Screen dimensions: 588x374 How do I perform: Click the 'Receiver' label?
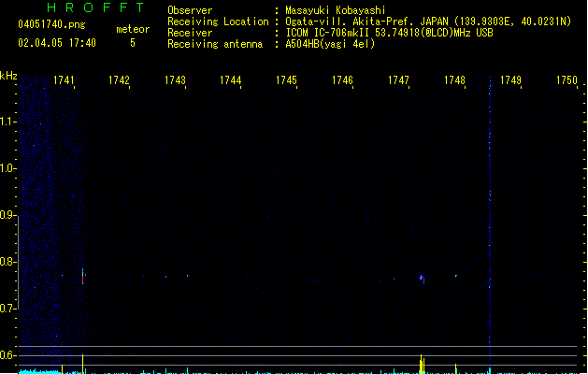(190, 33)
